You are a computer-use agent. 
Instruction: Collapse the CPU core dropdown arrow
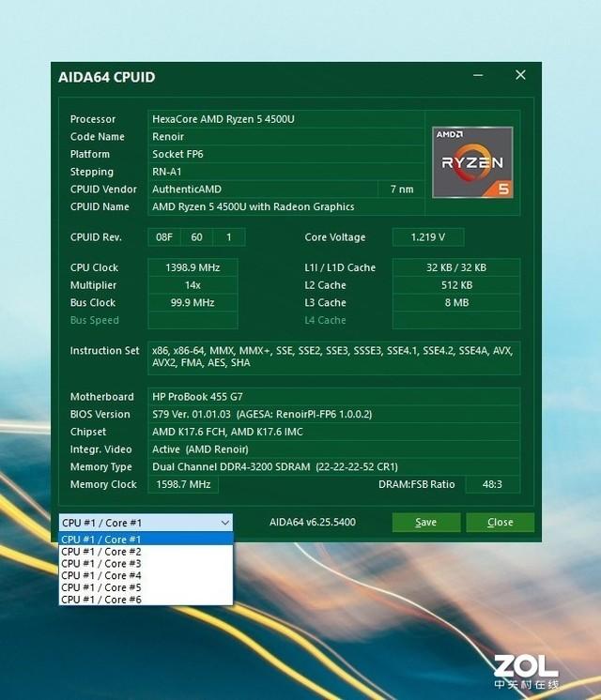[x=224, y=523]
